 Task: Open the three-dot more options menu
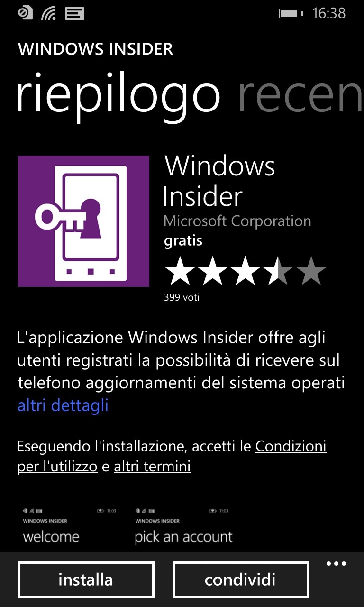[337, 564]
